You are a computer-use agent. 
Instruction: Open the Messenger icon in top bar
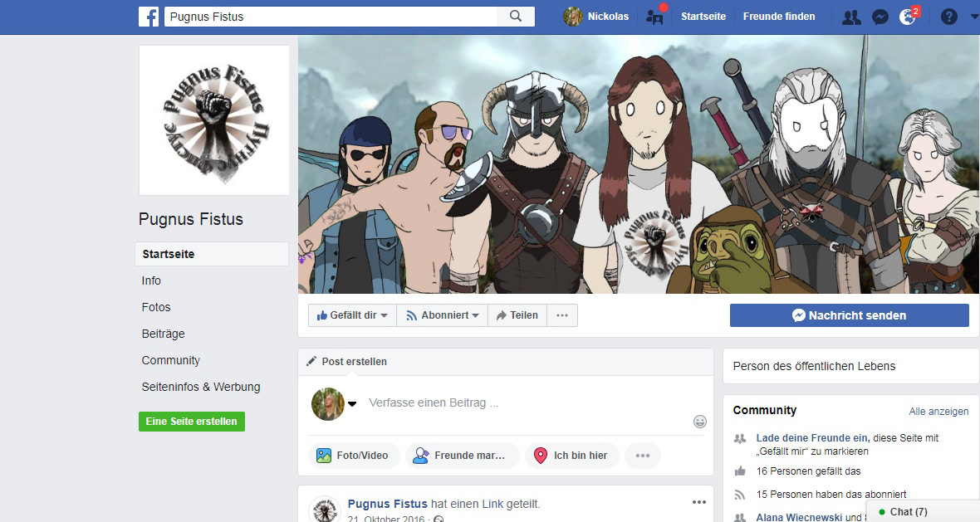880,17
